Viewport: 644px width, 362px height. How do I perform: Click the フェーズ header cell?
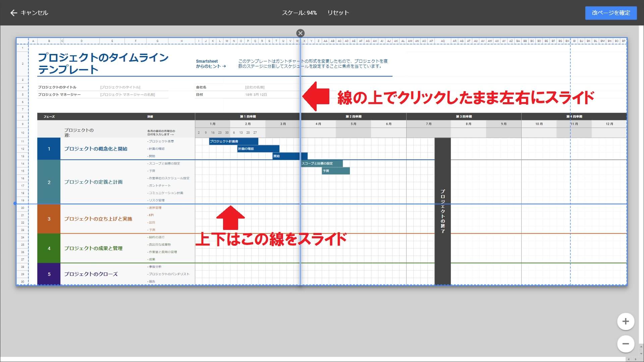point(49,117)
